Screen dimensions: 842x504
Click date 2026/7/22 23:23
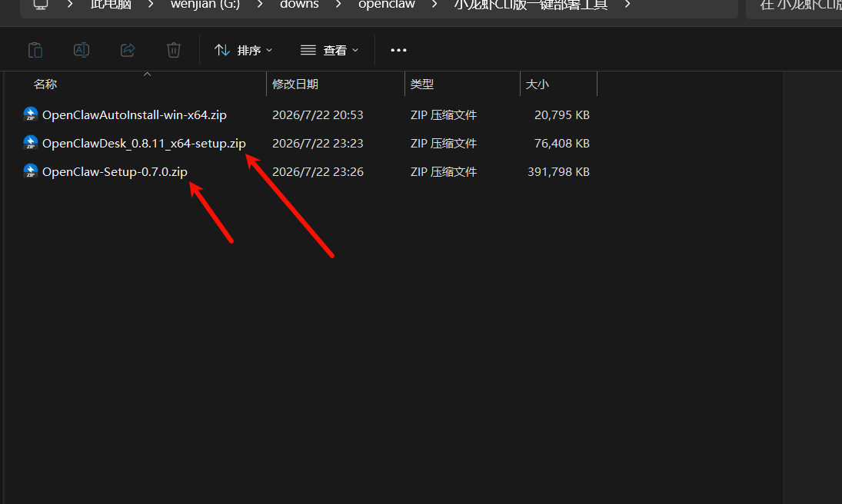click(318, 144)
